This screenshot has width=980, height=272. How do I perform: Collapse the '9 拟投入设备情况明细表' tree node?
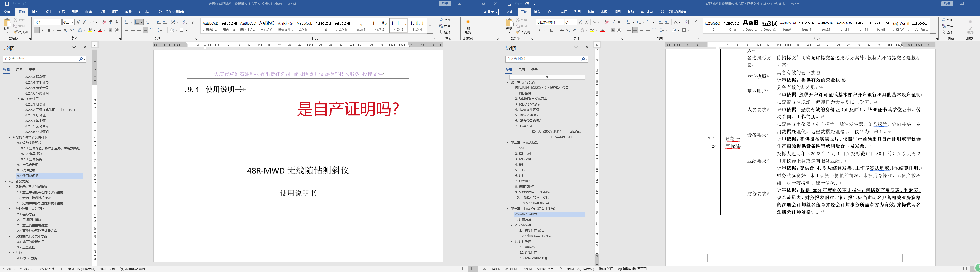click(x=10, y=137)
